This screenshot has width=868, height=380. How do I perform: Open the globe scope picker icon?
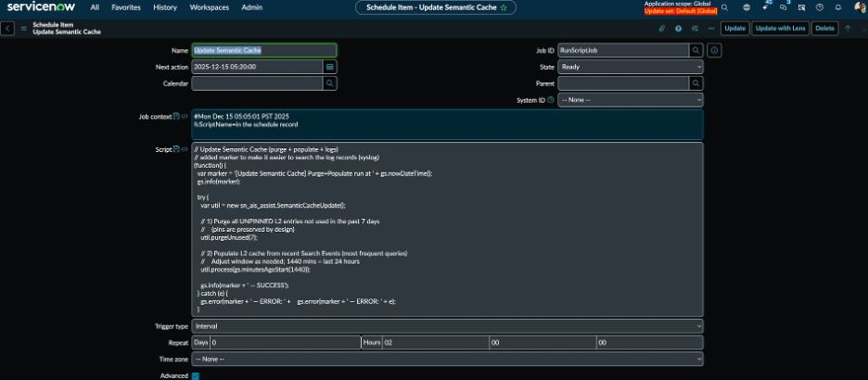coord(747,7)
